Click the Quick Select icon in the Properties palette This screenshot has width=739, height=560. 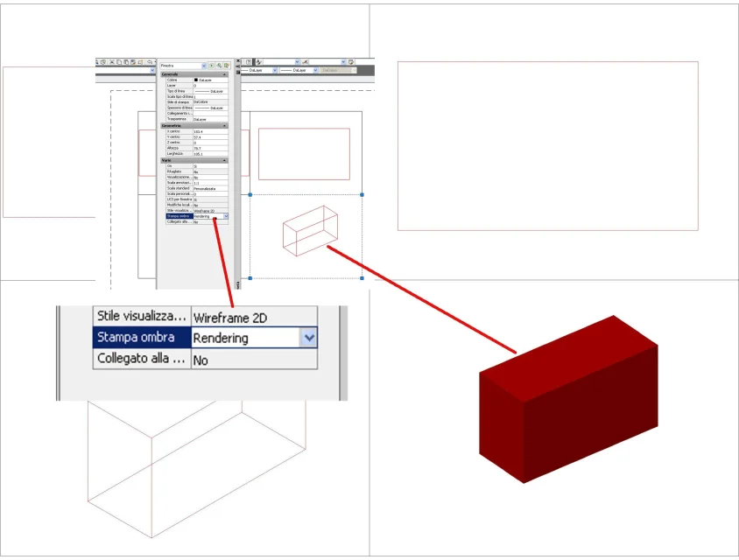point(226,66)
